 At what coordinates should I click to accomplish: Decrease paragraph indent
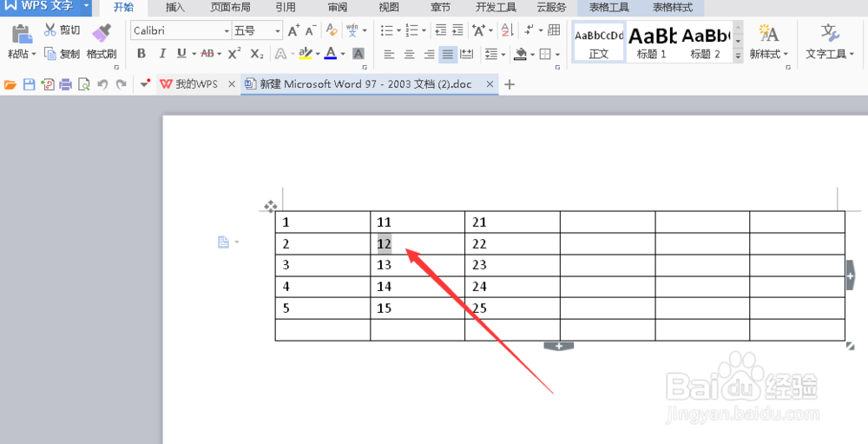click(x=441, y=30)
